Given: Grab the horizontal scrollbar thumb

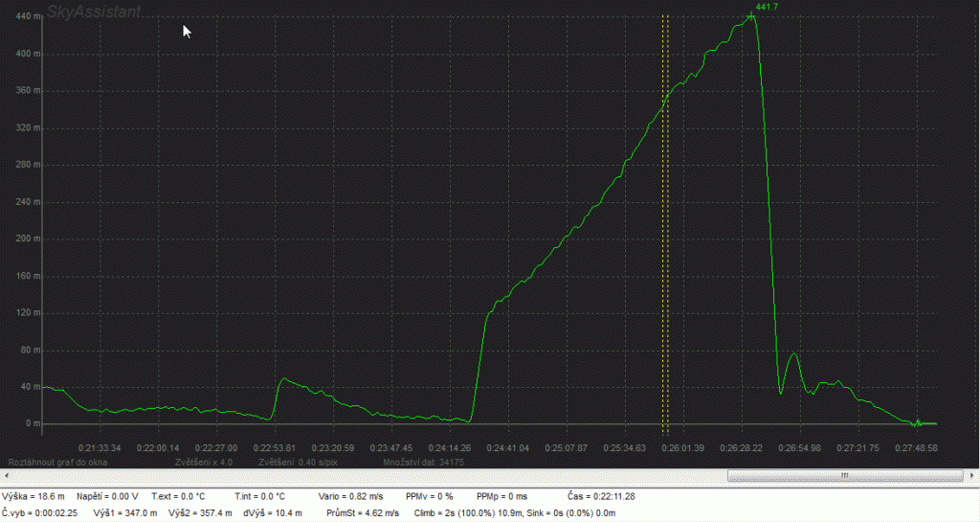Looking at the screenshot, I should [843, 476].
